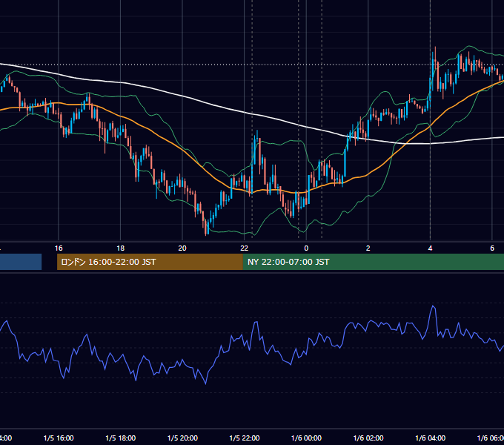Click the 1/6 00:00 time axis label
Viewport: 504px width, 445px height.
[306, 438]
